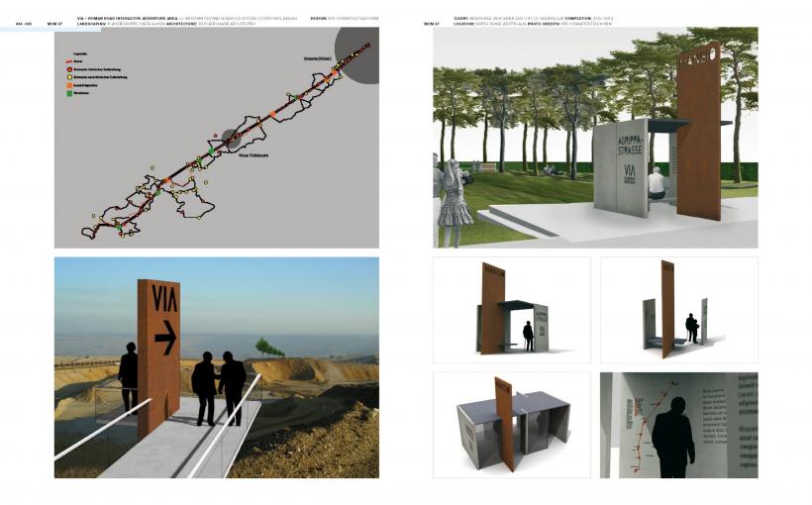Open the top-right pavilion model thumbnail
Screen dimensions: 812x505
tap(678, 310)
